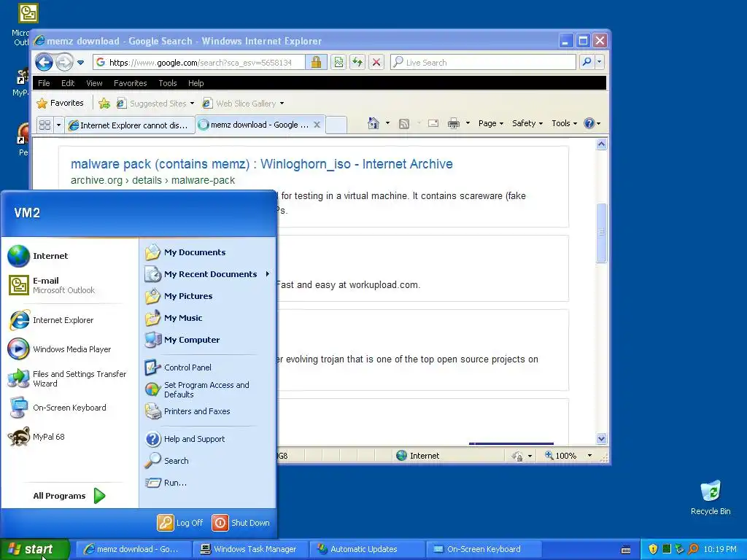Open the Page dropdown menu

coord(491,123)
